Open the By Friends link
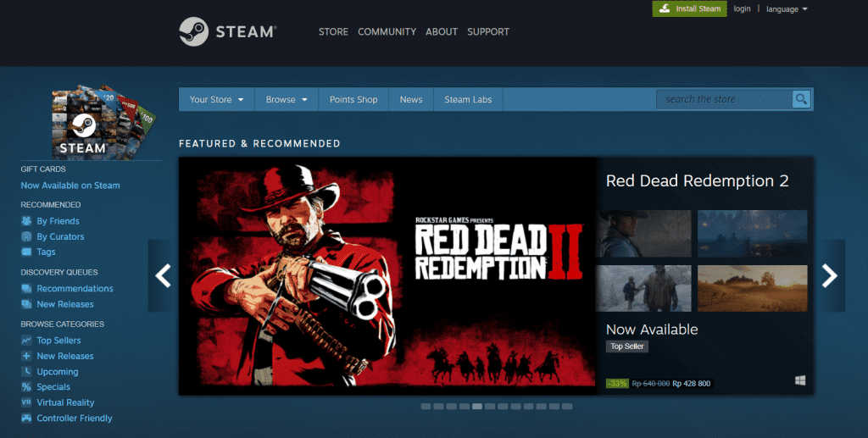 [58, 220]
